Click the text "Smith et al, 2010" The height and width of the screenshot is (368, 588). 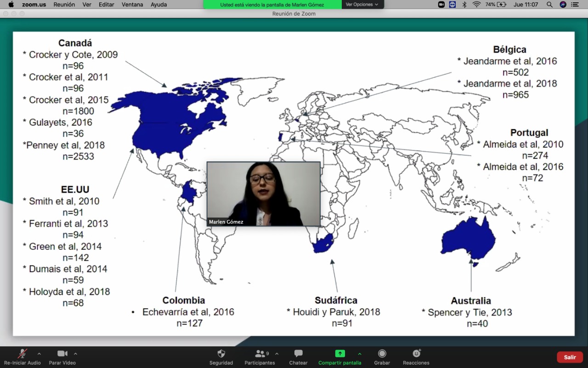point(64,201)
